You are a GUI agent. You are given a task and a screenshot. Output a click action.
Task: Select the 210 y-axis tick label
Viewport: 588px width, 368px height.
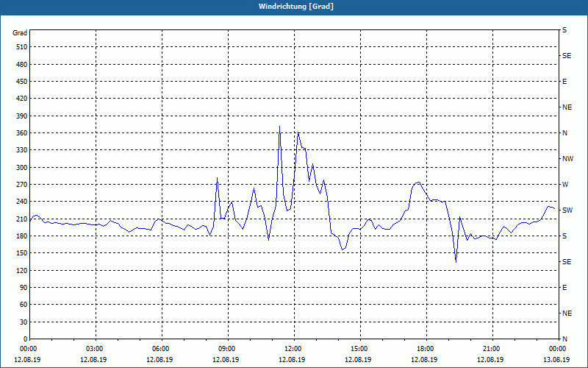22,219
